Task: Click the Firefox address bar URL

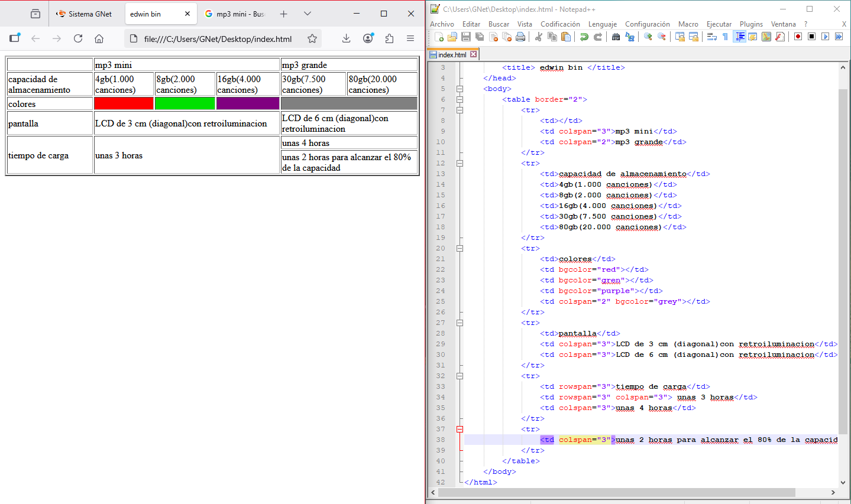Action: point(218,39)
